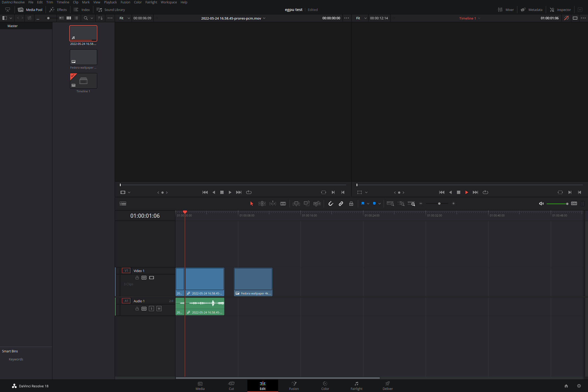Solo the Audio 1 track
The image size is (588, 392).
point(151,309)
